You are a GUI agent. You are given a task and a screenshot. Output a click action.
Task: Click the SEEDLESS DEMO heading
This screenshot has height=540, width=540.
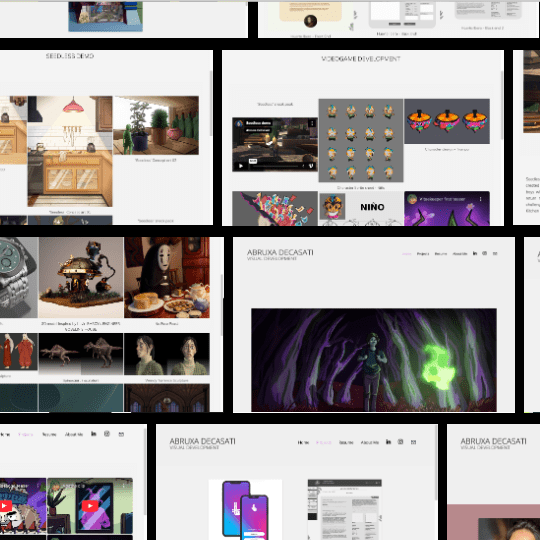click(70, 56)
